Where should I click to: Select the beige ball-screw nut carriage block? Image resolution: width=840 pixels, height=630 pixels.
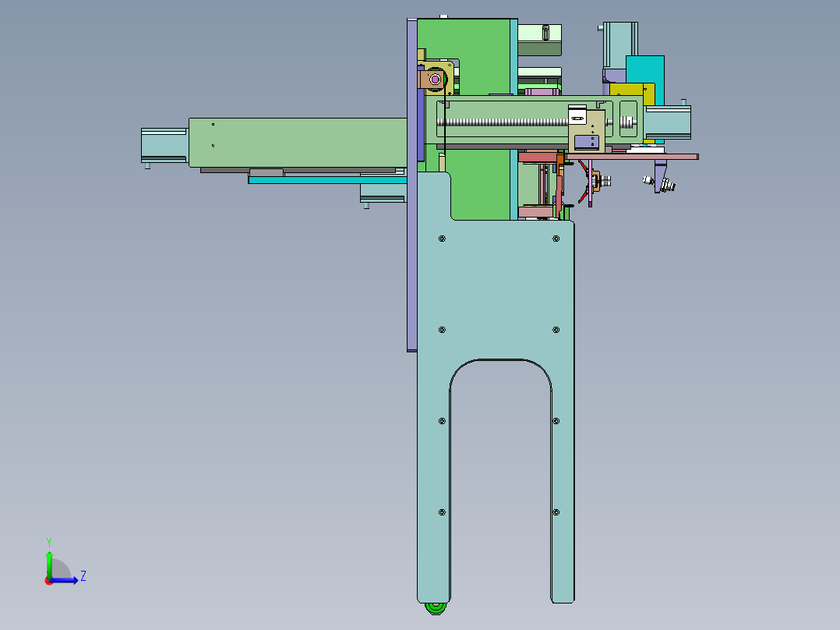click(x=587, y=131)
